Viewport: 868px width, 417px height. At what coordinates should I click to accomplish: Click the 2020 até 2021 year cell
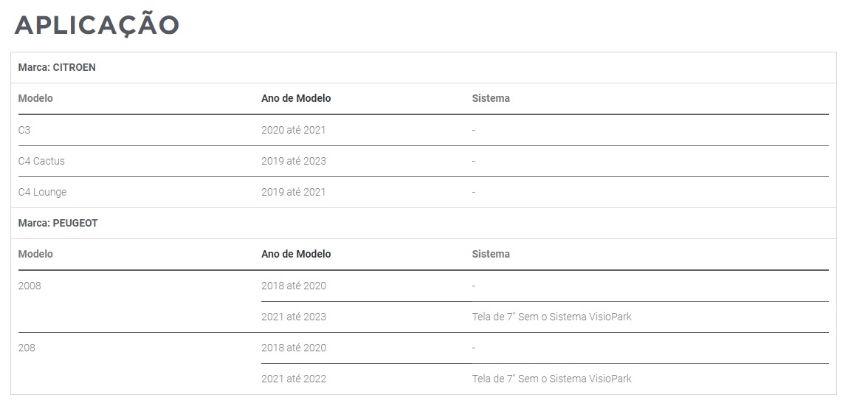pyautogui.click(x=294, y=130)
